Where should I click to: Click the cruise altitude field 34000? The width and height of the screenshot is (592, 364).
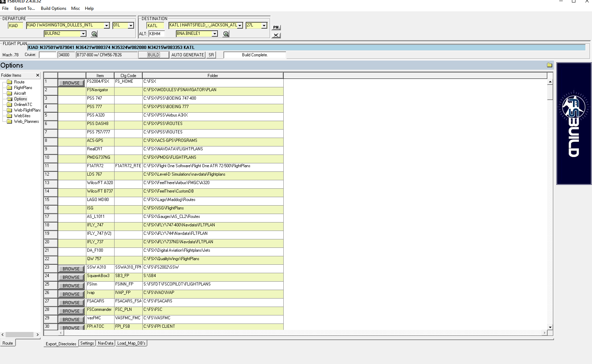(66, 55)
